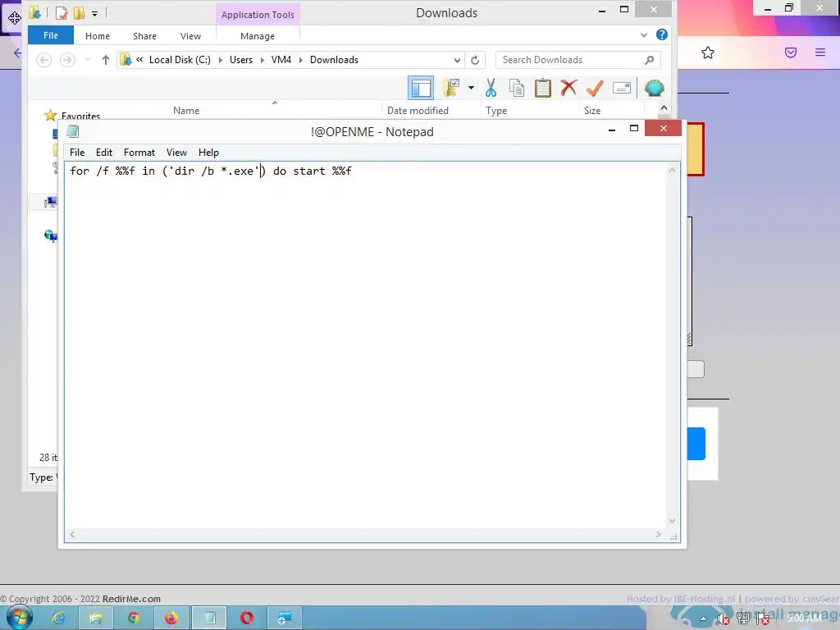Screen dimensions: 840x630
Task: Expand the breadcrumb arrow after Users
Action: [262, 60]
